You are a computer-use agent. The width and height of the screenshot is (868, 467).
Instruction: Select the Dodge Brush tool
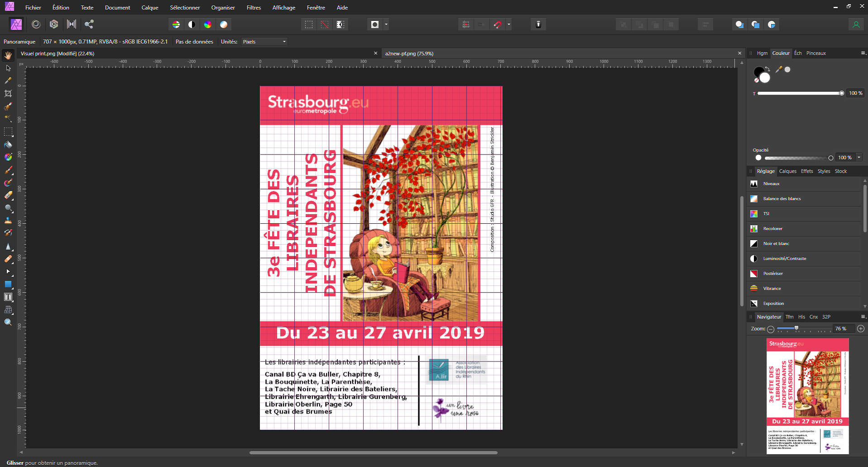[x=8, y=208]
